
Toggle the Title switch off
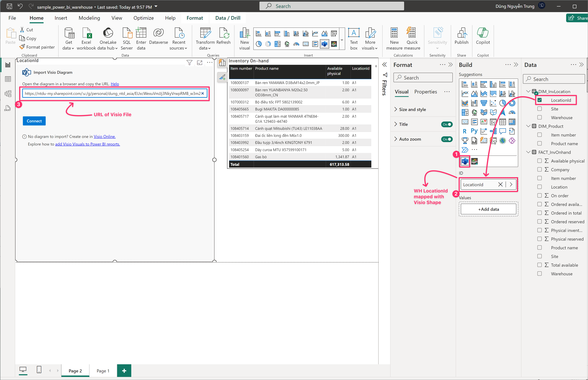click(447, 124)
